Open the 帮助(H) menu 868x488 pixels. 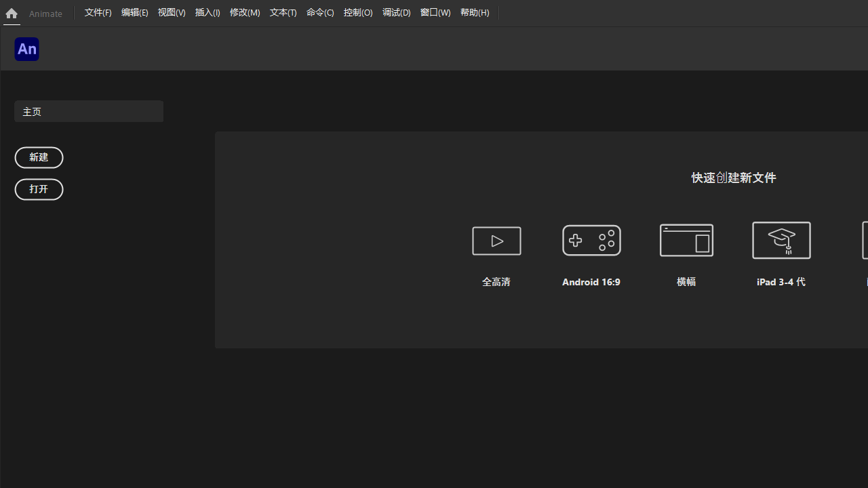click(x=475, y=12)
